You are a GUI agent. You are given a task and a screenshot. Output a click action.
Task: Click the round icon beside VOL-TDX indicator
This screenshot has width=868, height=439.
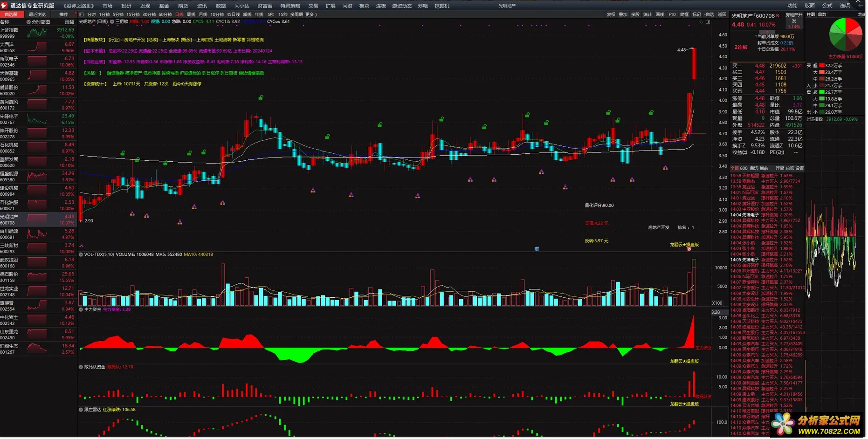[x=81, y=255]
